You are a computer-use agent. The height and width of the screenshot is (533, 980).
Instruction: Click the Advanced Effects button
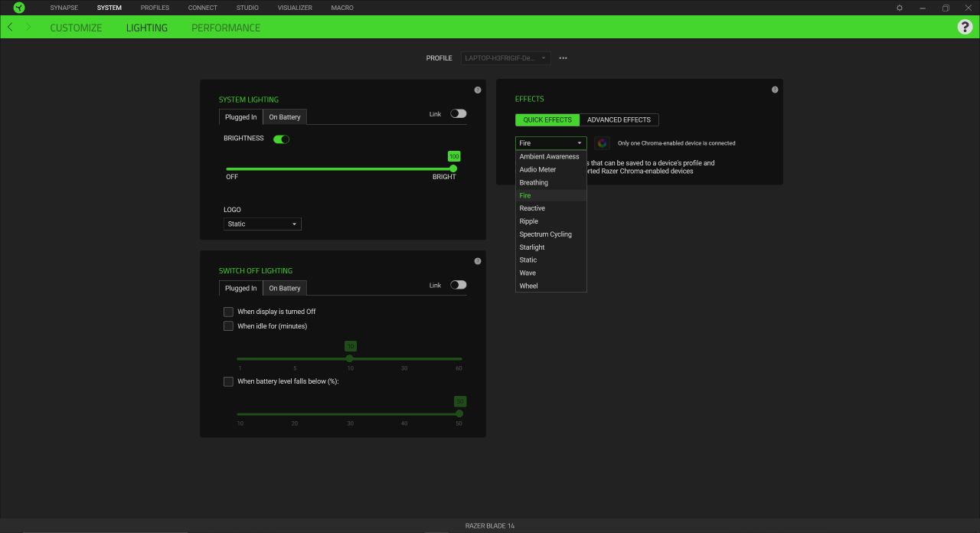619,119
